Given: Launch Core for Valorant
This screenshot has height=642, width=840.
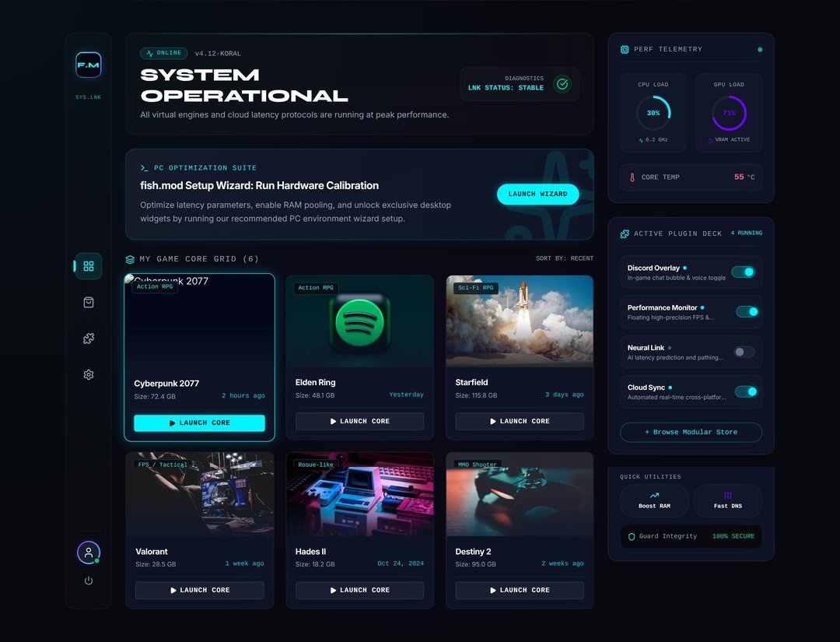Looking at the screenshot, I should 200,590.
